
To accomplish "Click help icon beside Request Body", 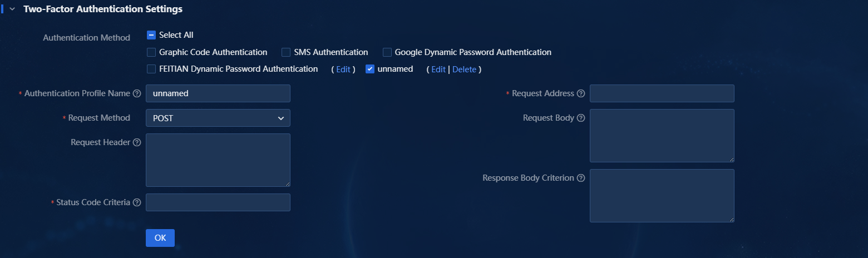I will (x=581, y=118).
